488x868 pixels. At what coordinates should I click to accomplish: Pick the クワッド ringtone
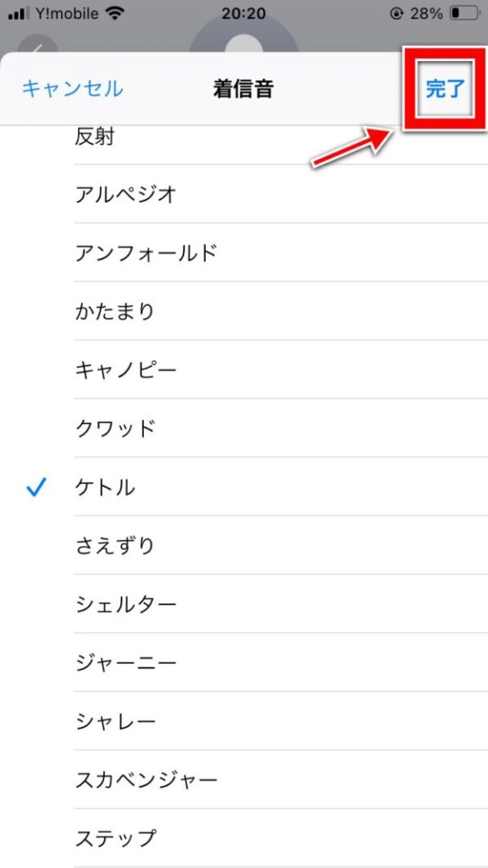244,428
